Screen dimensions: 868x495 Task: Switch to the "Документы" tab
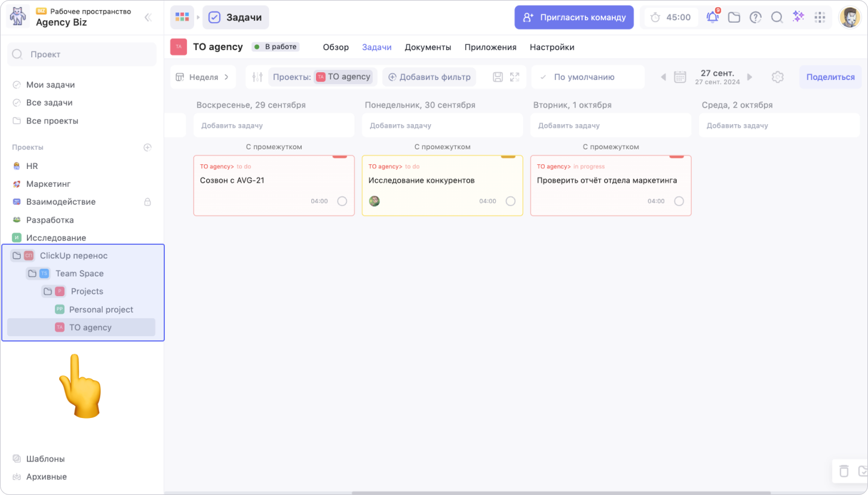click(428, 47)
